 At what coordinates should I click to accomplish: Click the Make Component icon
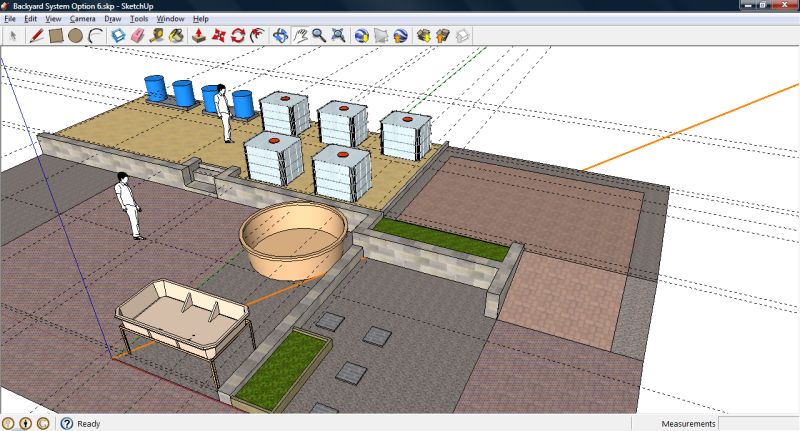coord(118,36)
